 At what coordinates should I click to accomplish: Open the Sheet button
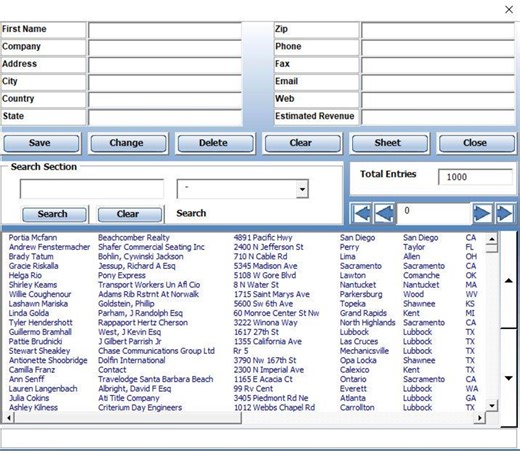click(x=390, y=143)
